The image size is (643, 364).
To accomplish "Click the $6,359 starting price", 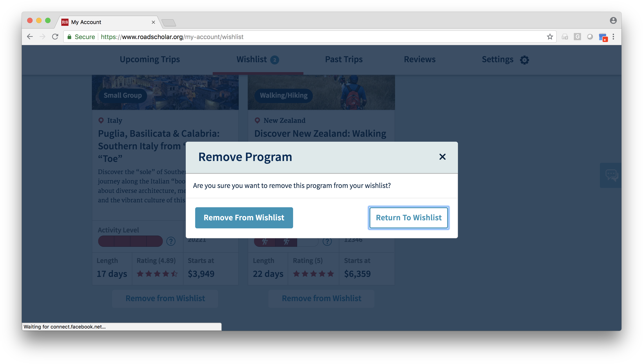I will [x=357, y=274].
